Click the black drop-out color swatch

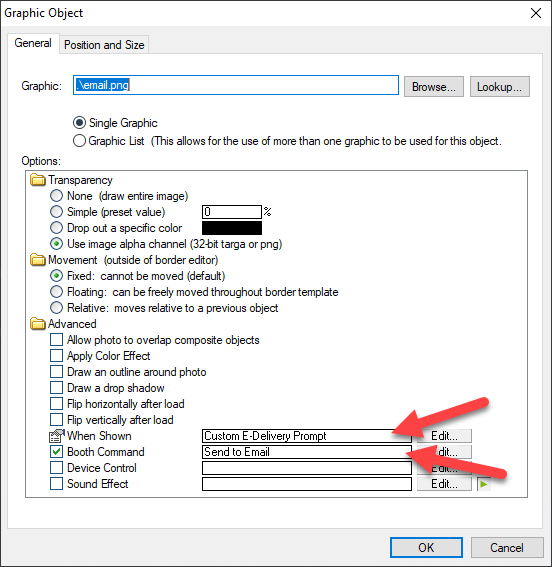coord(232,228)
